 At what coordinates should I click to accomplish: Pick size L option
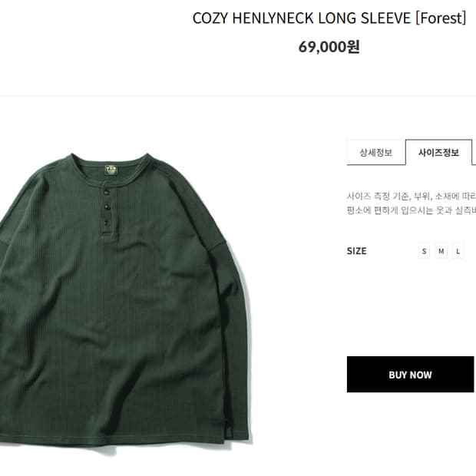(x=458, y=251)
